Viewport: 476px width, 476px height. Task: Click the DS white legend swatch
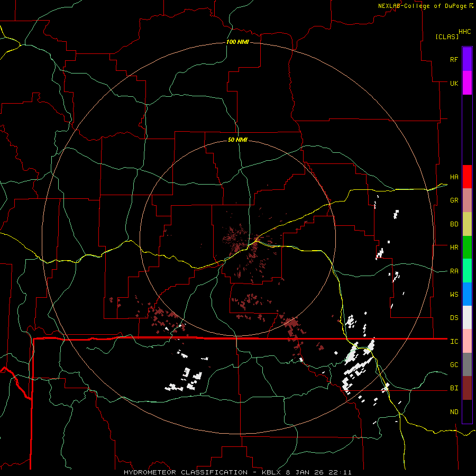click(467, 317)
